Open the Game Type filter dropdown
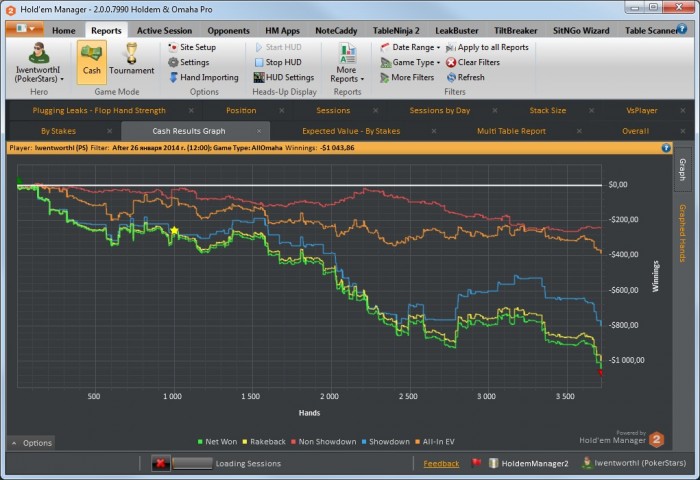The image size is (700, 480). [410, 62]
